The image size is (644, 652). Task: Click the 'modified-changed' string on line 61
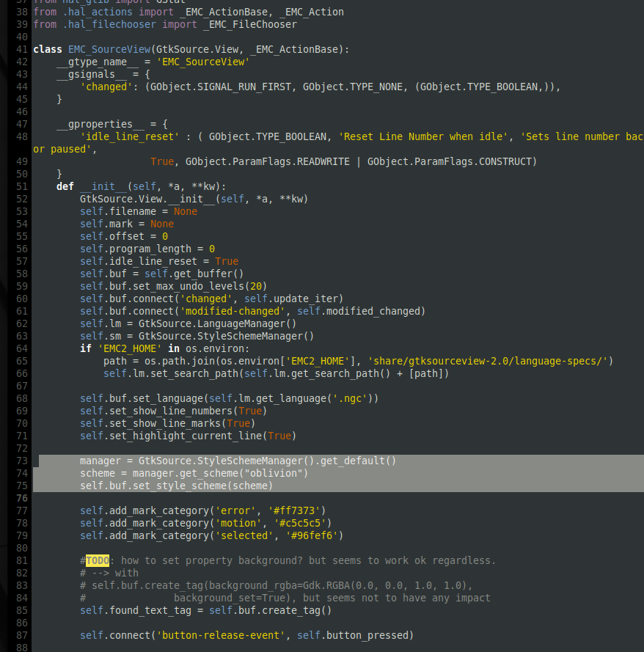233,312
